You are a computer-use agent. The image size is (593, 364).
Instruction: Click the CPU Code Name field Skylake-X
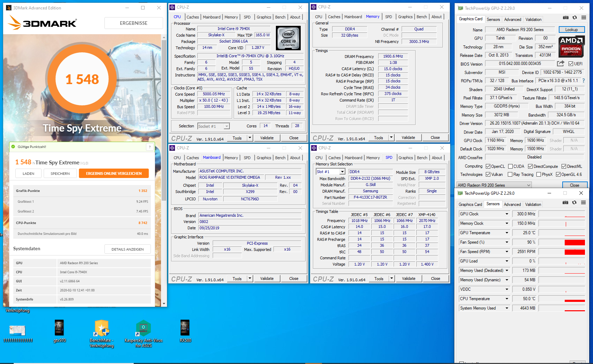(x=216, y=35)
